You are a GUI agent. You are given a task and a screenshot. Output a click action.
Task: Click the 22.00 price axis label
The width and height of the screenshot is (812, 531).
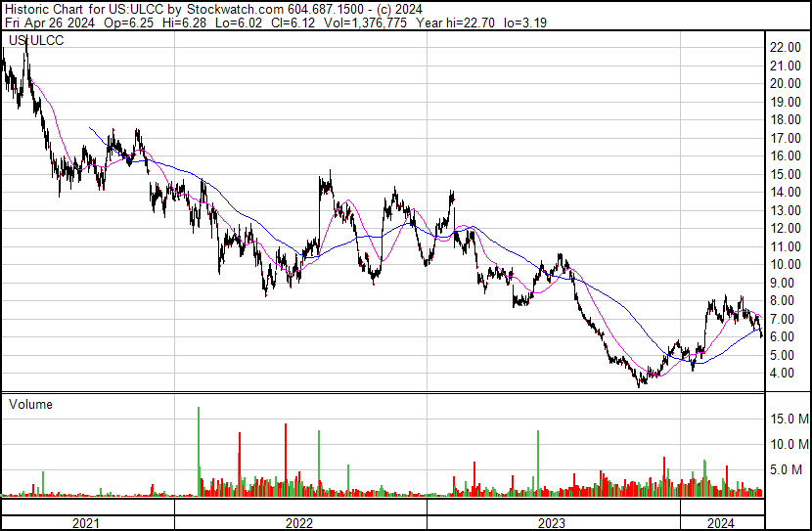tap(786, 47)
